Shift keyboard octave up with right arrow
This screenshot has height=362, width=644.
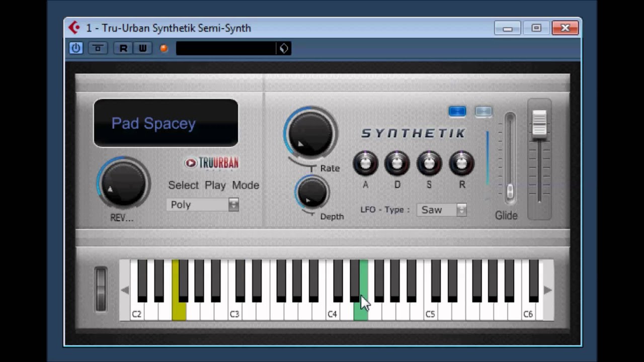548,290
